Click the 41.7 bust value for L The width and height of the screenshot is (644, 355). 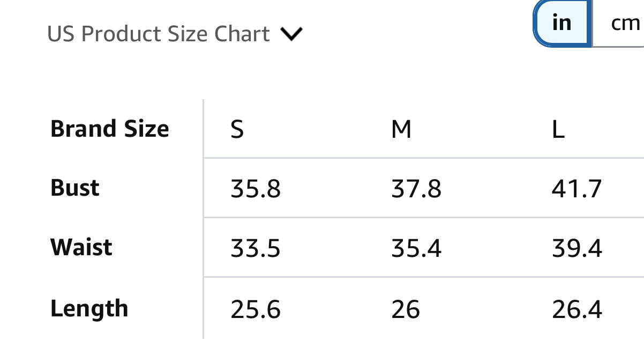pos(577,189)
